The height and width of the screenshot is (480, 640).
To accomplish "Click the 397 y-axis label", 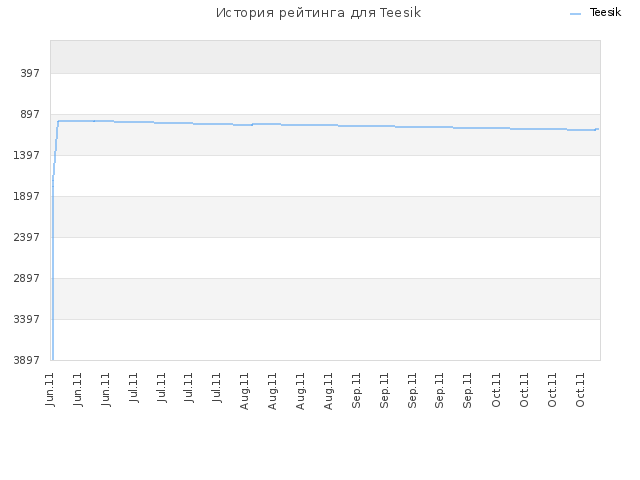I will [x=30, y=73].
